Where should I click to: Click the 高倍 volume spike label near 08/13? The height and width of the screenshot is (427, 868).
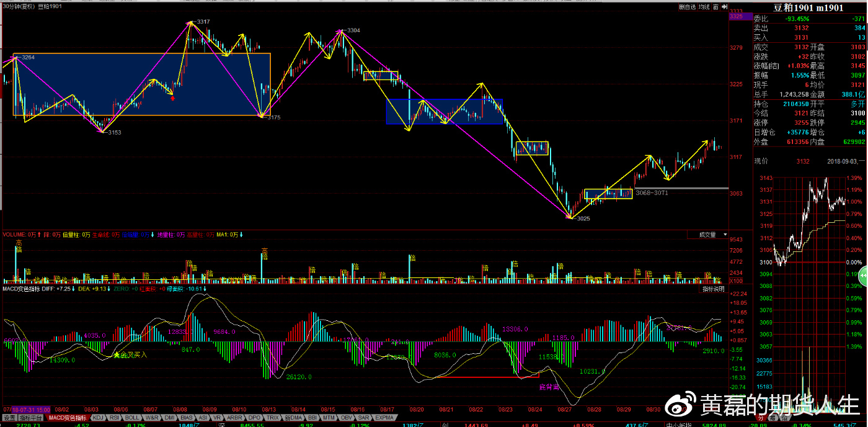tap(265, 251)
